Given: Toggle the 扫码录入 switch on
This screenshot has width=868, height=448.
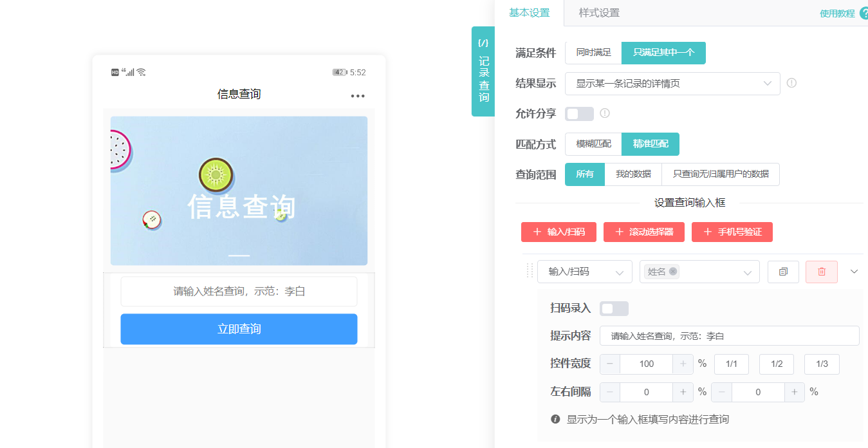Looking at the screenshot, I should [x=614, y=308].
